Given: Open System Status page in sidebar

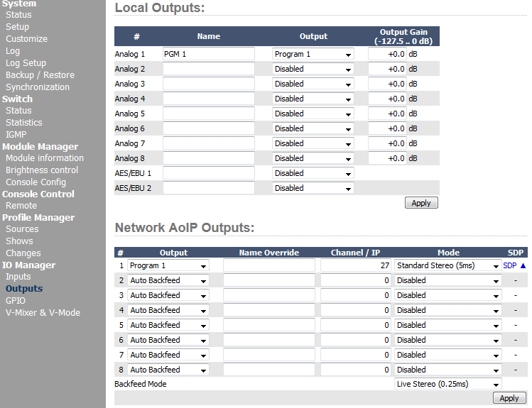Looking at the screenshot, I should pos(18,15).
